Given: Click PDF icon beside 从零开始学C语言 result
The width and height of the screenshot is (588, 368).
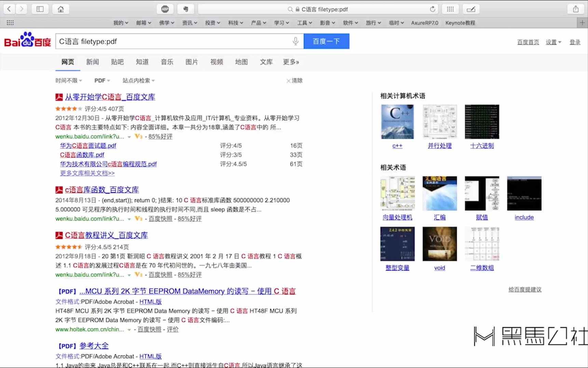Looking at the screenshot, I should [x=59, y=97].
